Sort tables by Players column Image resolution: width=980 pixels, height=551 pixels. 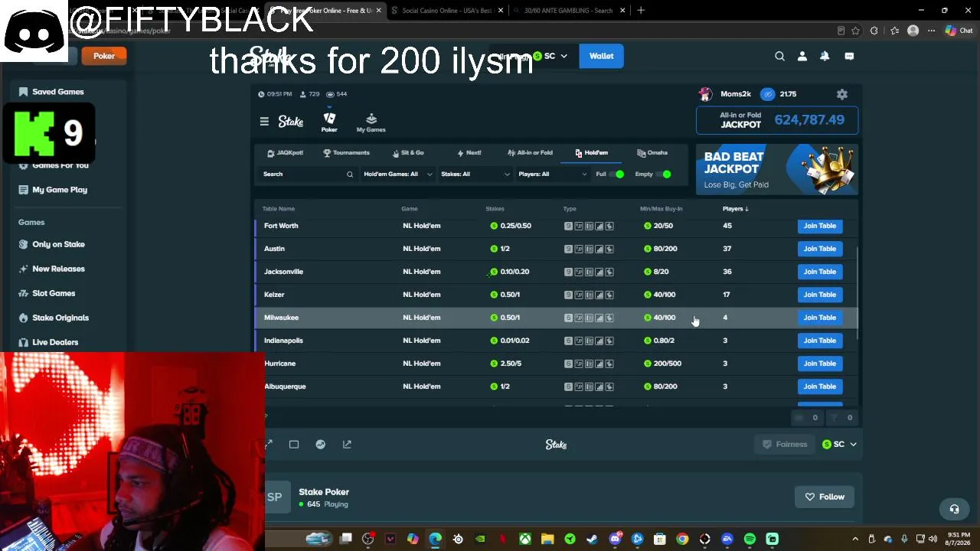(735, 209)
